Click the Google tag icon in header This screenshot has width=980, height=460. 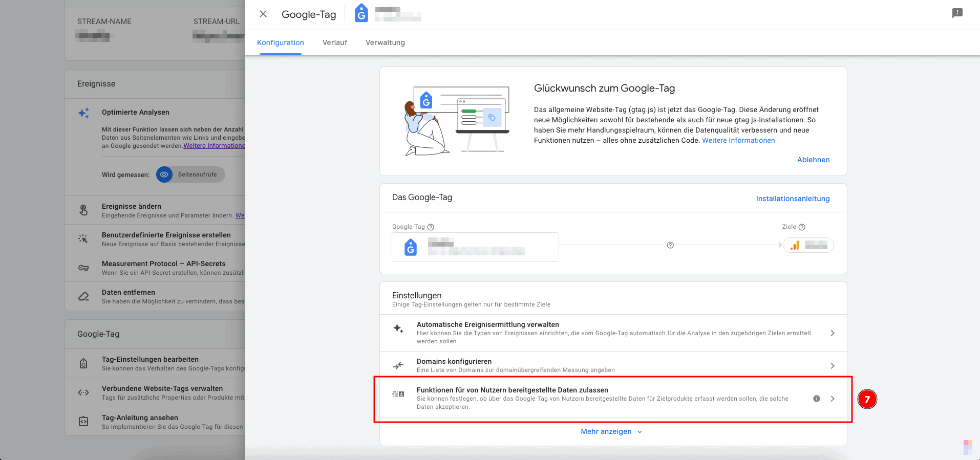[x=361, y=13]
